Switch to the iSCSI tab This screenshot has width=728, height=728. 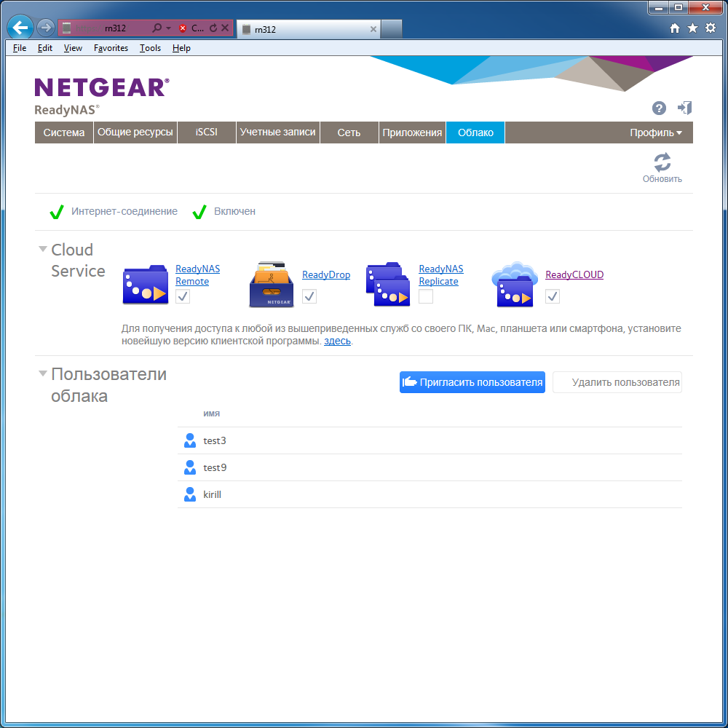coord(207,132)
